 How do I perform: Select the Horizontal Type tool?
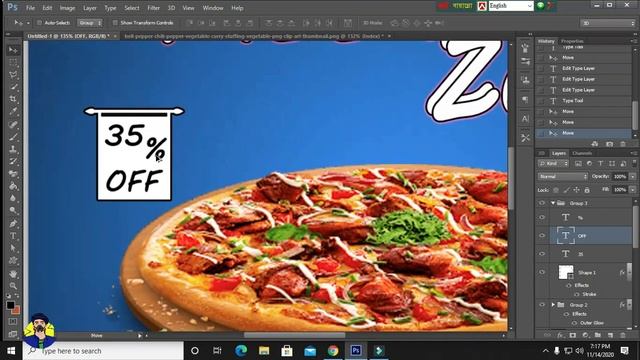click(13, 236)
